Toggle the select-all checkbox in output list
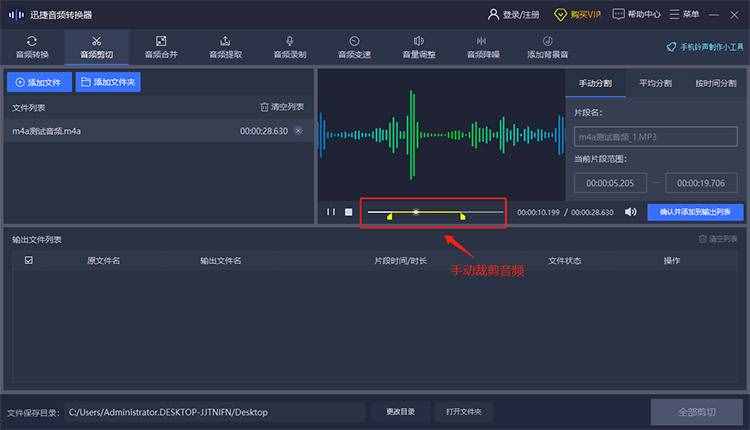 pyautogui.click(x=29, y=260)
